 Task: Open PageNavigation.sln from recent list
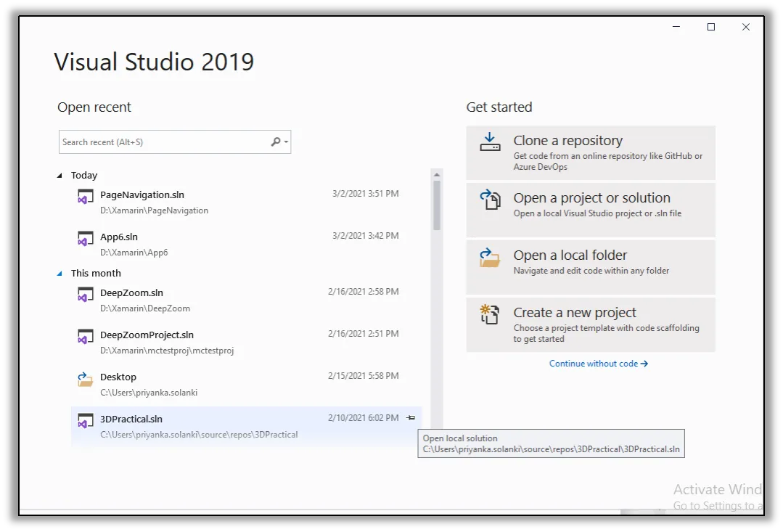click(246, 202)
